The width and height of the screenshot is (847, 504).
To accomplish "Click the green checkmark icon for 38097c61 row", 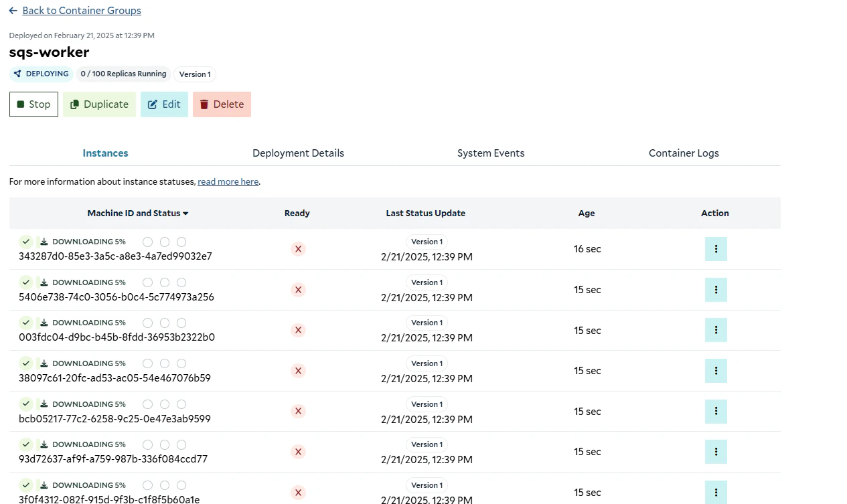I will tap(25, 363).
